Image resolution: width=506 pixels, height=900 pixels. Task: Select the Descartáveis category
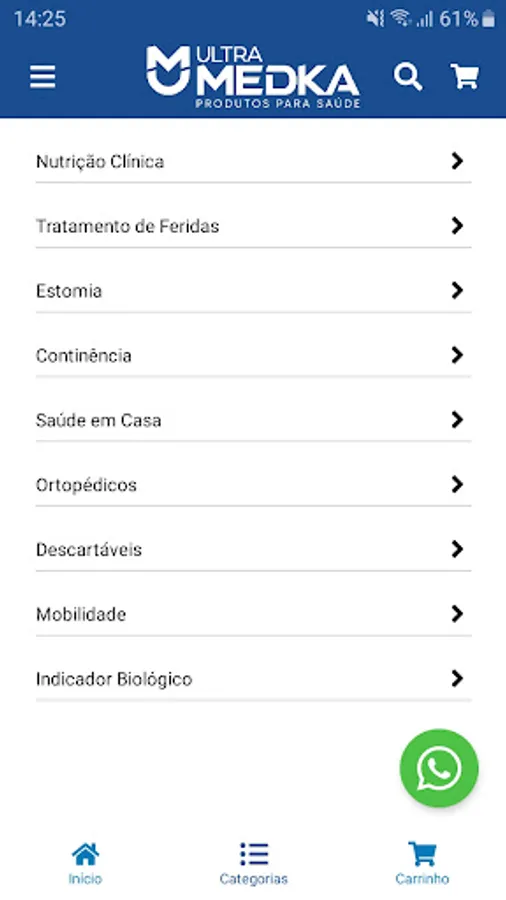254,550
